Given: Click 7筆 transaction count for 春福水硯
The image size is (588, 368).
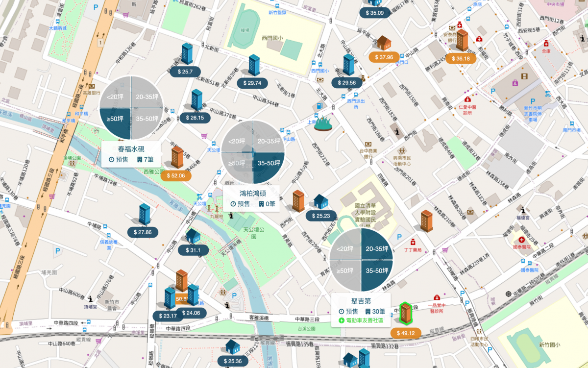Looking at the screenshot, I should point(145,160).
